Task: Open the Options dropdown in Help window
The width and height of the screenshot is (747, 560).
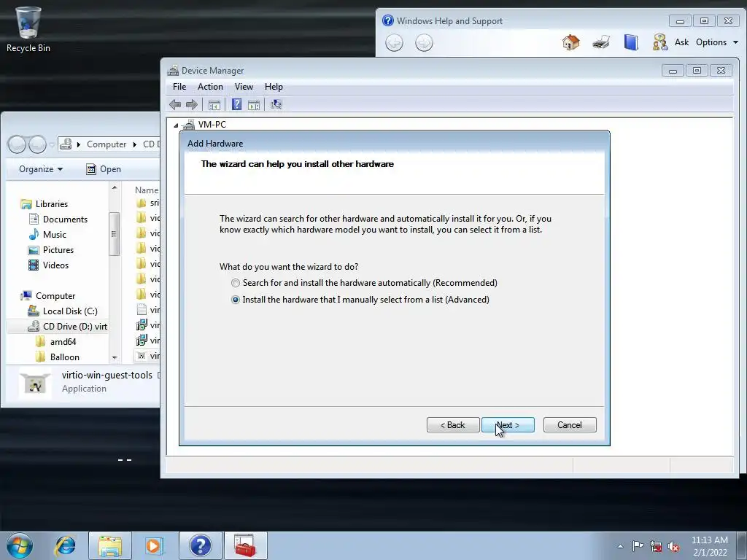Action: 717,42
